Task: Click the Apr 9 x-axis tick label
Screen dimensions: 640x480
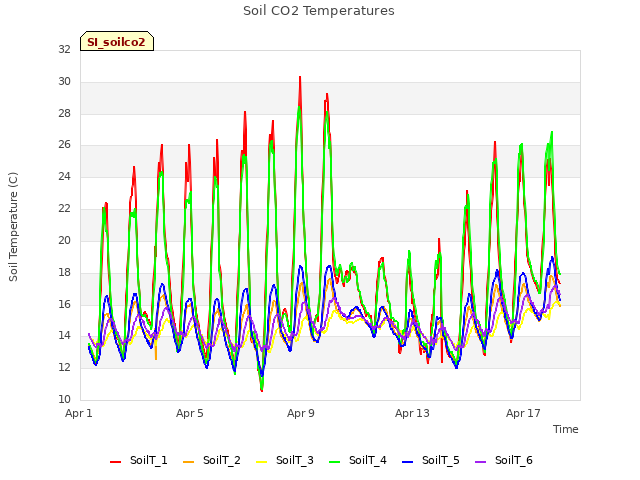Action: (301, 413)
